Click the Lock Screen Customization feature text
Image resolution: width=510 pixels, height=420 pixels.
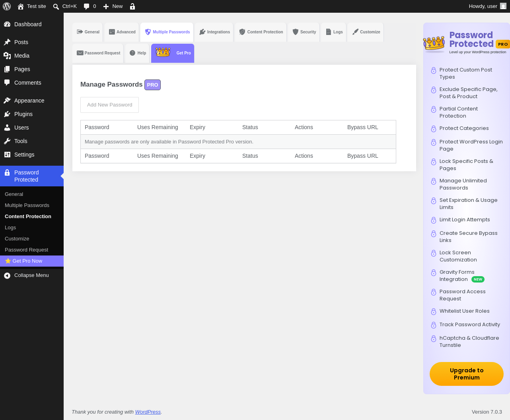point(458,256)
